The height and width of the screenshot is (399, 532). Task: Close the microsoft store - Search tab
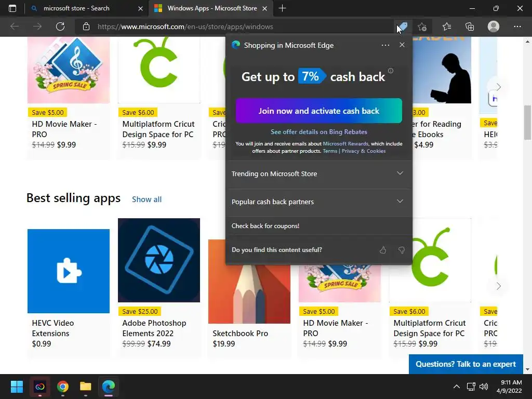click(x=140, y=8)
